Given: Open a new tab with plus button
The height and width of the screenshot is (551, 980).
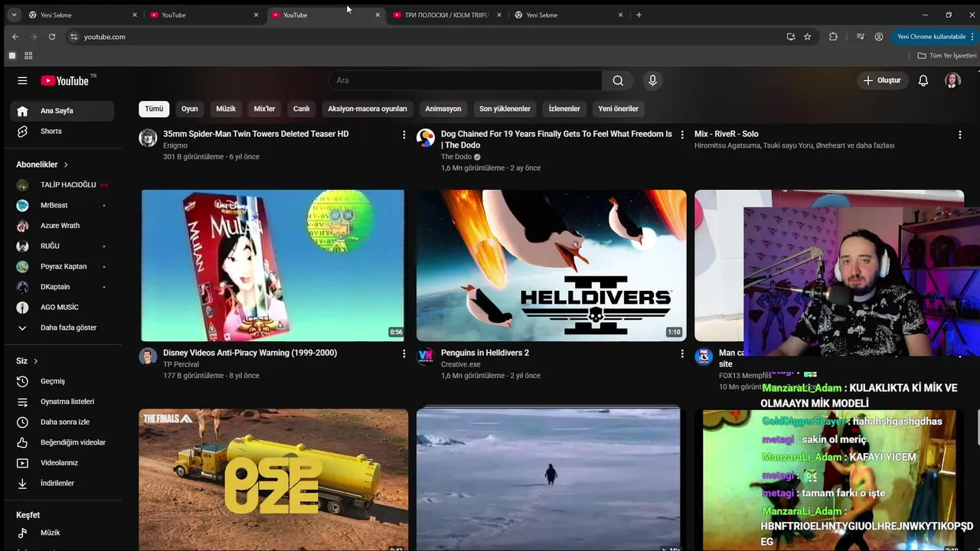Looking at the screenshot, I should pos(639,15).
